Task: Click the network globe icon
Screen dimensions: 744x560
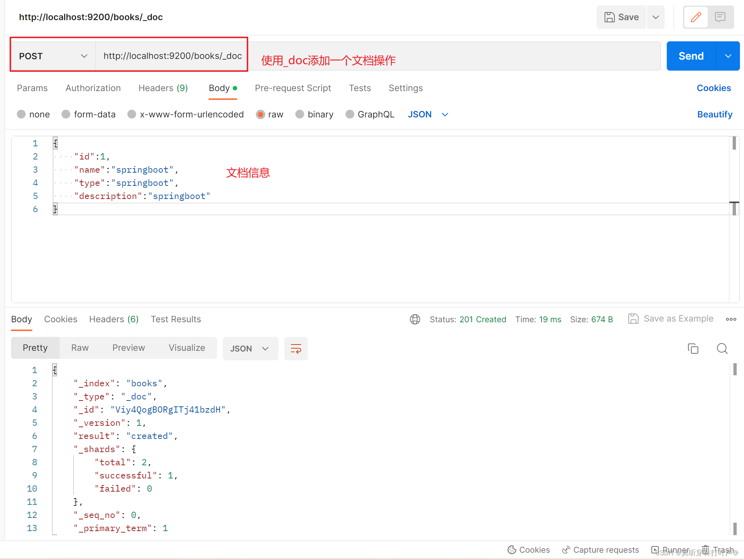Action: point(415,319)
